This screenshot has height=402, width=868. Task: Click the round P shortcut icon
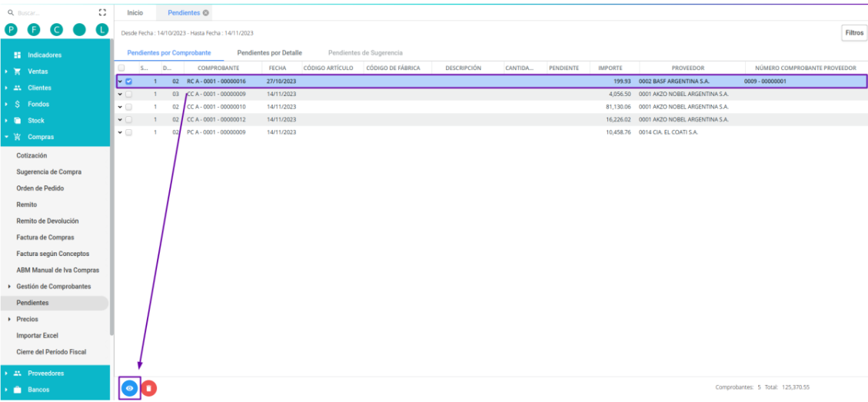tap(11, 30)
